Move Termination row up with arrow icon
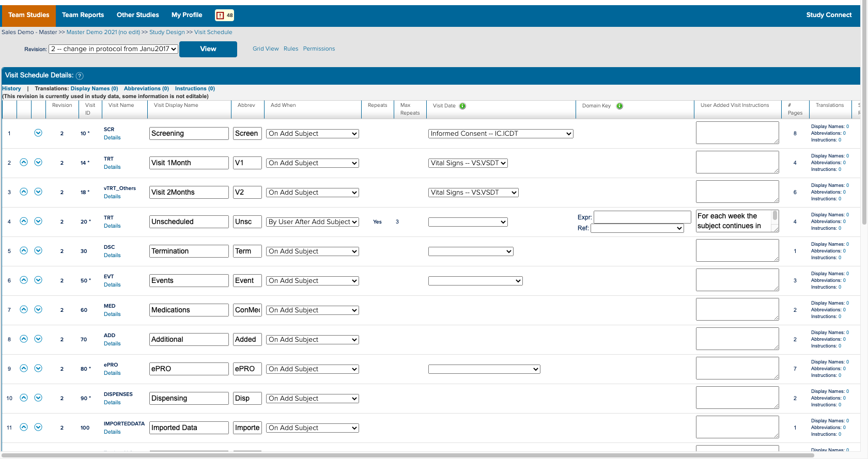Viewport: 868px width, 459px height. point(24,251)
